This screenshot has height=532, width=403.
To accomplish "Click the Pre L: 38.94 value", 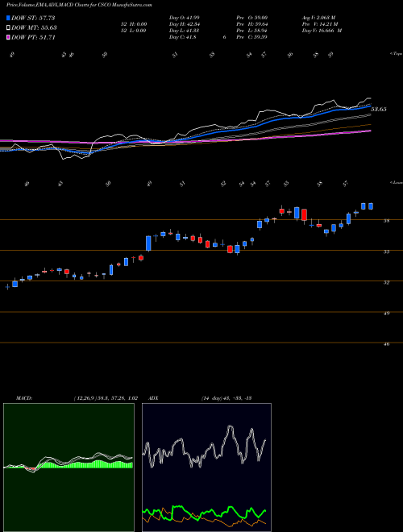I will click(252, 31).
